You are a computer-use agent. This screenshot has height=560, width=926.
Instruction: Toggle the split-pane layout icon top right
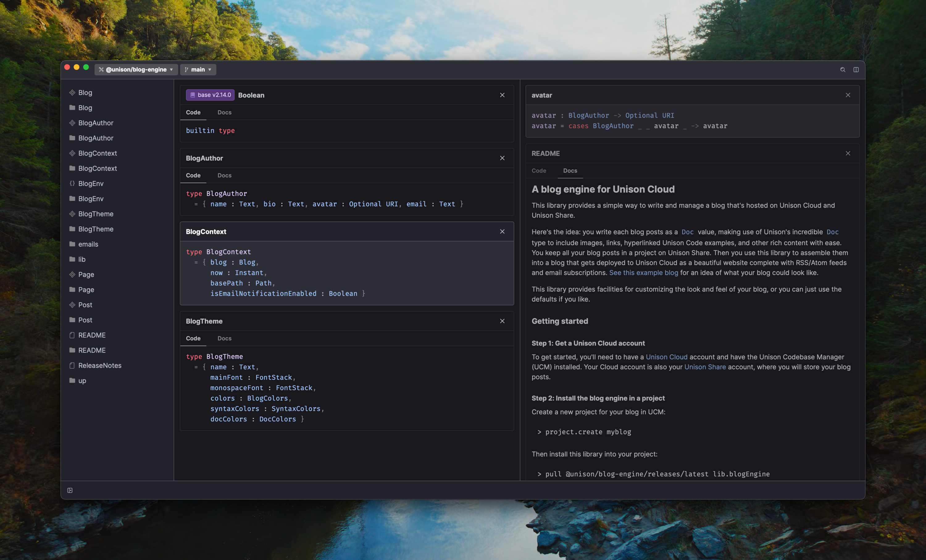856,69
